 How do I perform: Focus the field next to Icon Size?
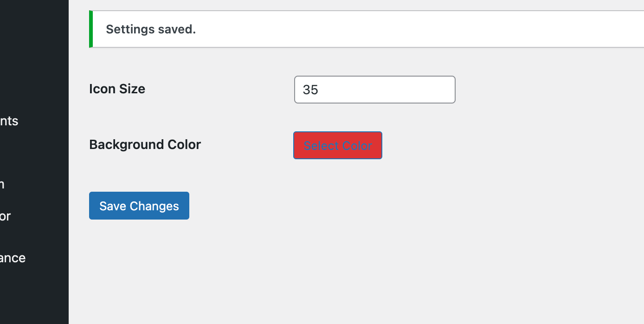pyautogui.click(x=374, y=90)
